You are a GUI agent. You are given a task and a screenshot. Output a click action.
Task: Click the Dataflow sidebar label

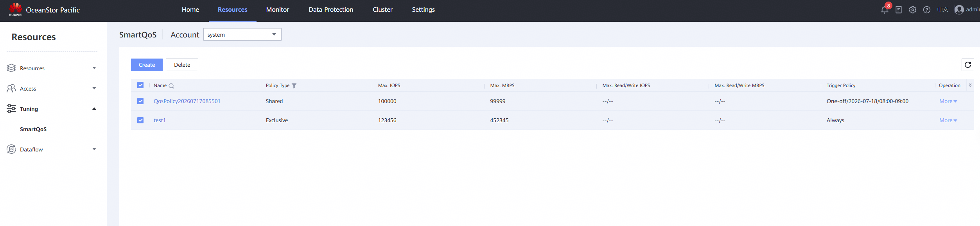click(x=31, y=149)
